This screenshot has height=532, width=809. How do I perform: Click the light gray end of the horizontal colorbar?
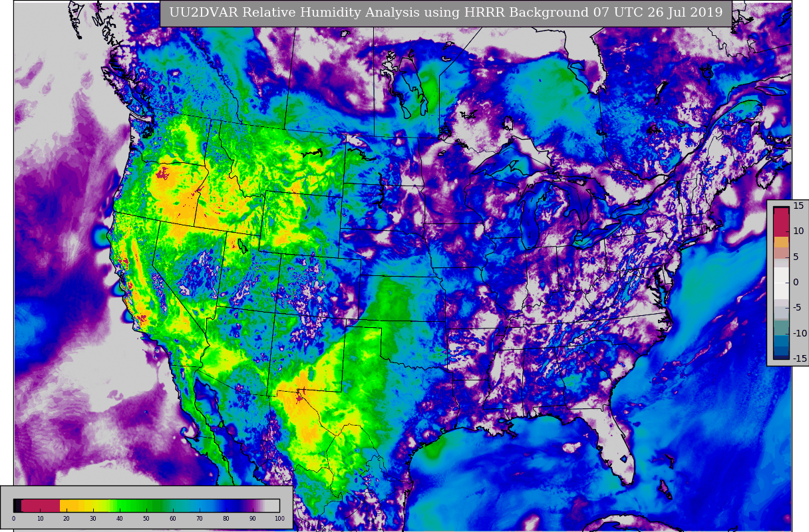[x=272, y=505]
